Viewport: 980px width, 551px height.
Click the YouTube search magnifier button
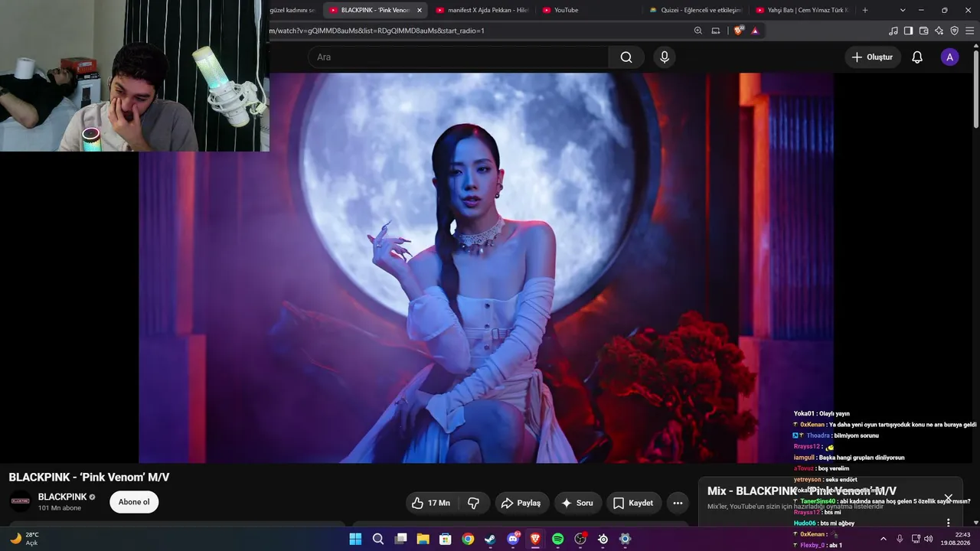pos(626,57)
